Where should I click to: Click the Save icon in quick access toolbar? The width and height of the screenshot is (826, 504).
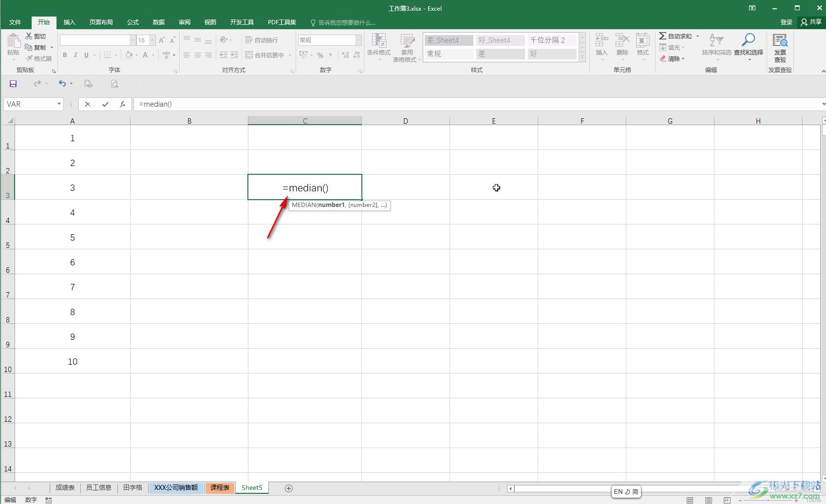point(13,84)
